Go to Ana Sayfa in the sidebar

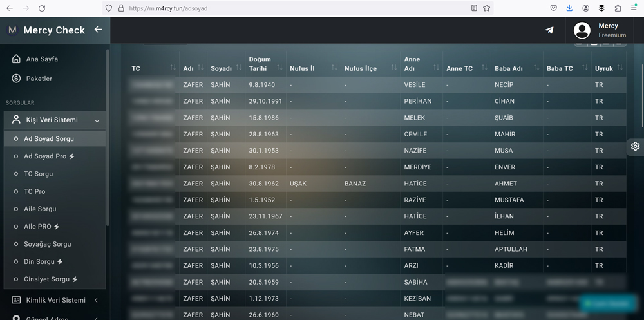click(x=42, y=59)
